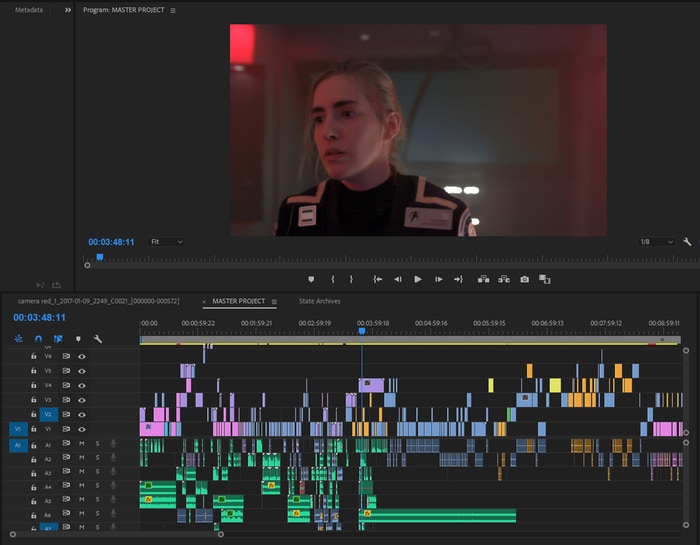Viewport: 700px width, 545px height.
Task: Click Program monitor zoom scroll handle
Action: [x=88, y=265]
